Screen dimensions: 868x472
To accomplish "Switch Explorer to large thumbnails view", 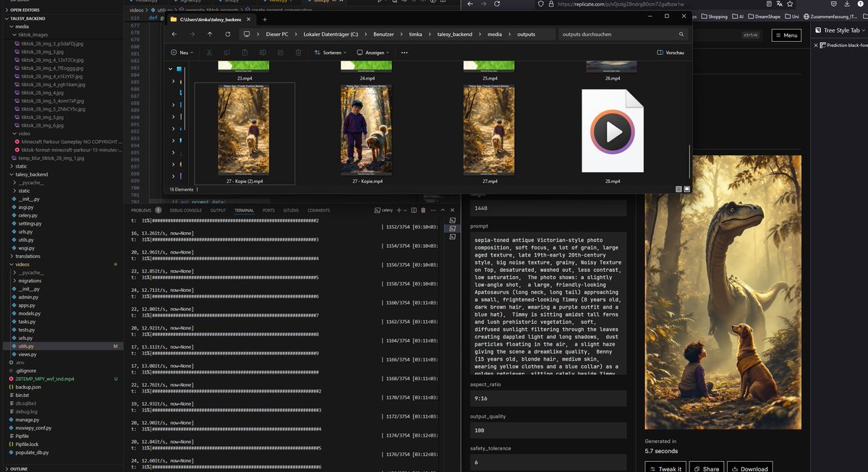I will [686, 189].
